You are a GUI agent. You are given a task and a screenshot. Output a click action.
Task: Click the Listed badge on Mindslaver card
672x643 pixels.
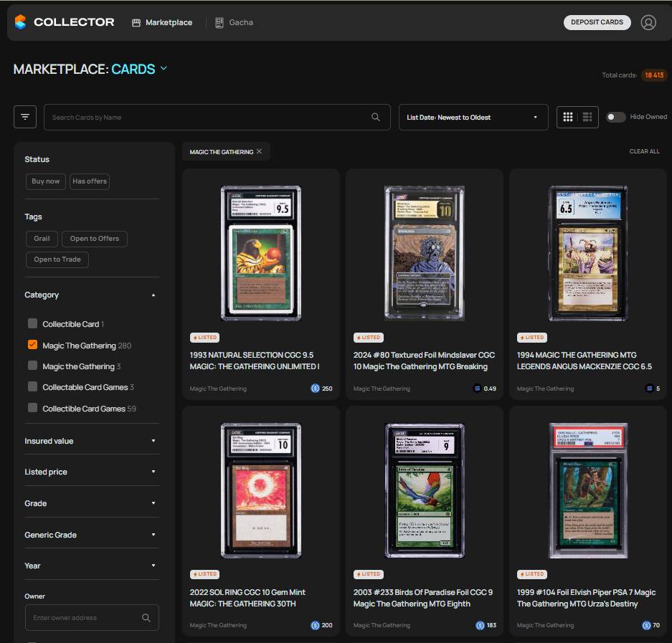(x=368, y=337)
